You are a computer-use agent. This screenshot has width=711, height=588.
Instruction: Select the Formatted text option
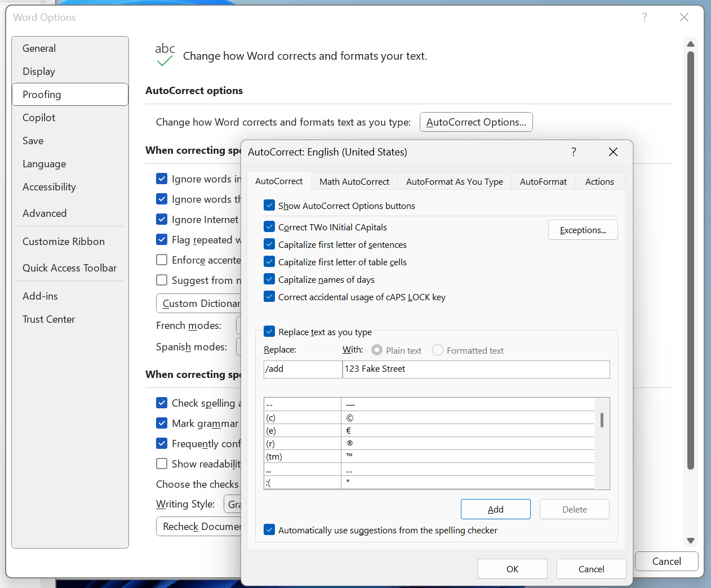(x=437, y=350)
